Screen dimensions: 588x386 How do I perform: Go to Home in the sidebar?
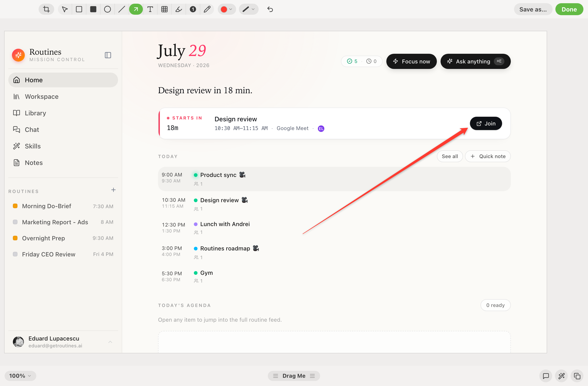[x=63, y=80]
